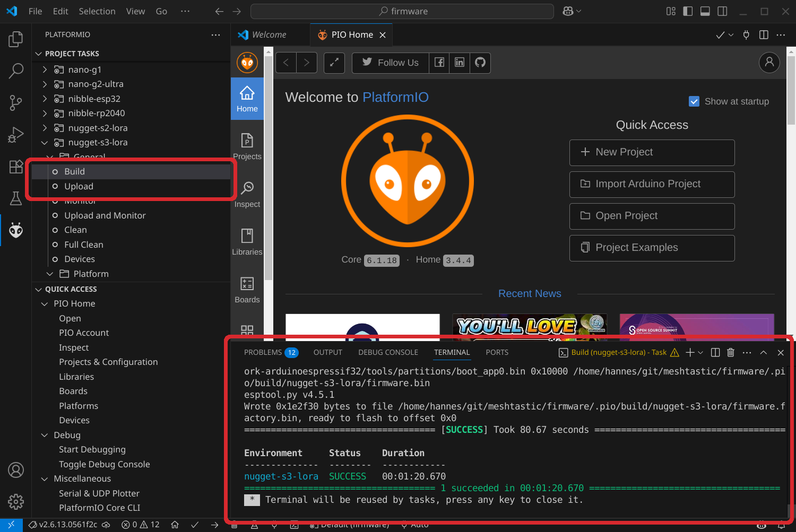Type in the firmware search command bar

[402, 11]
